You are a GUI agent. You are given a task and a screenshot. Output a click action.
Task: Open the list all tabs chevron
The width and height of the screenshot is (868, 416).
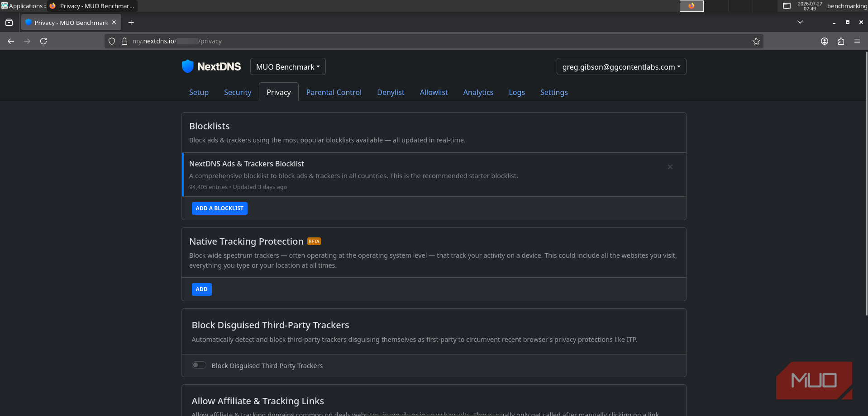tap(800, 22)
